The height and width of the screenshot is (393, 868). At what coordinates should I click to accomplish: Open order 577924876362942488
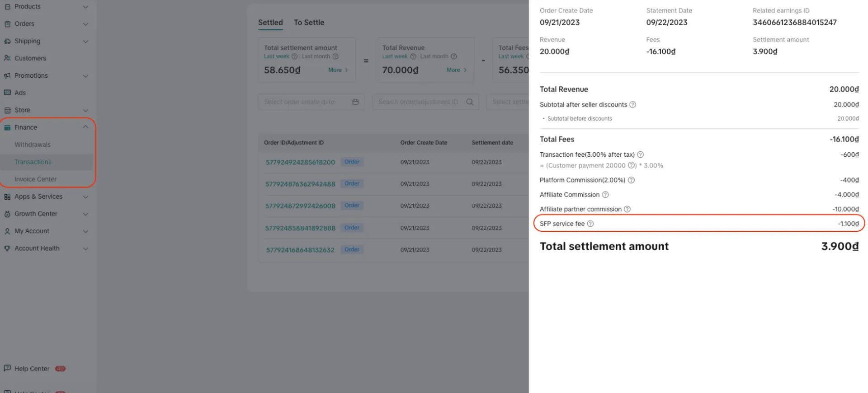pos(300,184)
